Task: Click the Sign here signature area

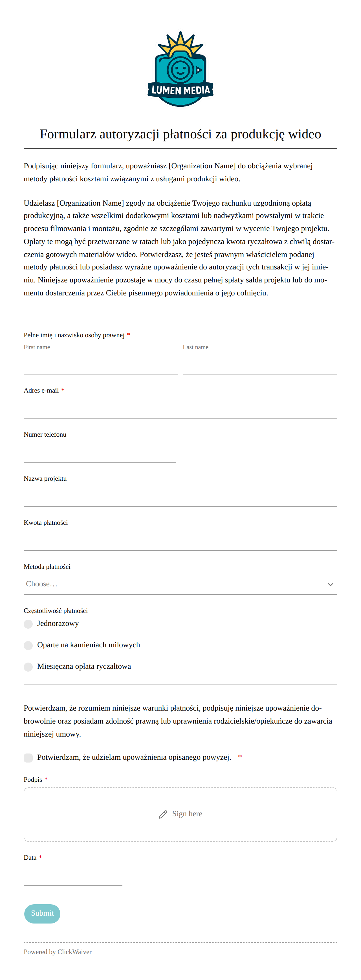Action: tap(180, 814)
